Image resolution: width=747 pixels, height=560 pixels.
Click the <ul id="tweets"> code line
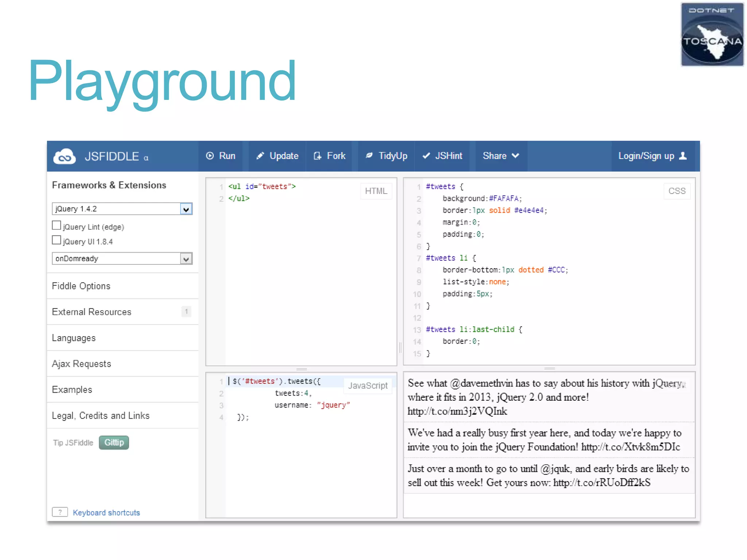(262, 186)
